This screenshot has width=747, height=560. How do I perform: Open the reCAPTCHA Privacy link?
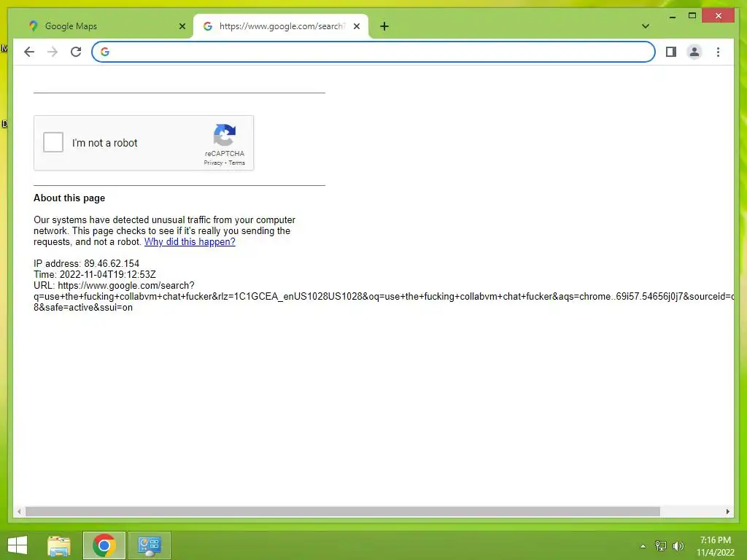[x=213, y=163]
